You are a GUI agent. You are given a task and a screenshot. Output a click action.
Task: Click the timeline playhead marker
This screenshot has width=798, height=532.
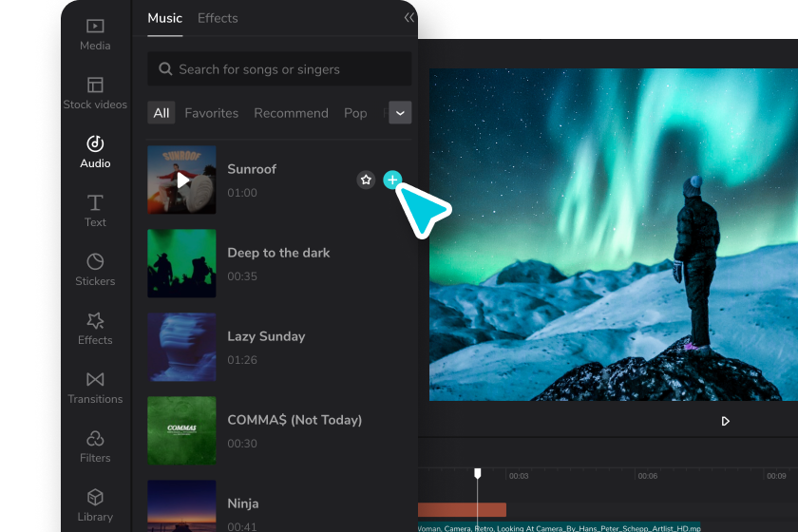pyautogui.click(x=477, y=474)
